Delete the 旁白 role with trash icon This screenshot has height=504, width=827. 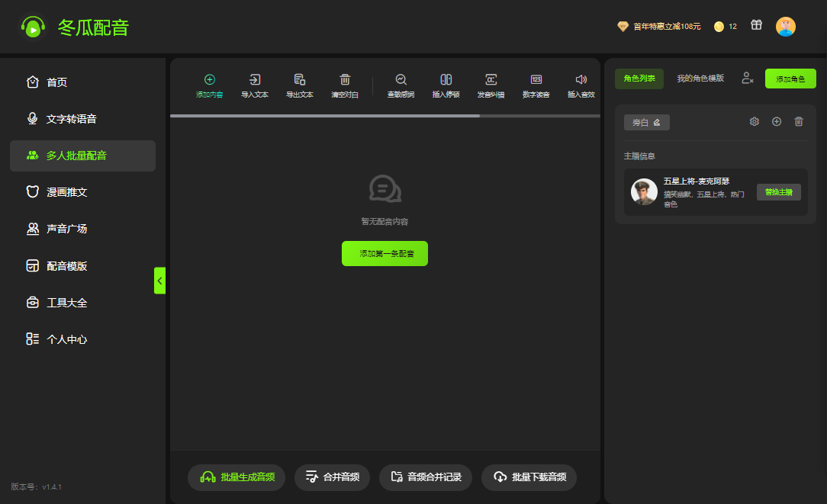click(799, 122)
